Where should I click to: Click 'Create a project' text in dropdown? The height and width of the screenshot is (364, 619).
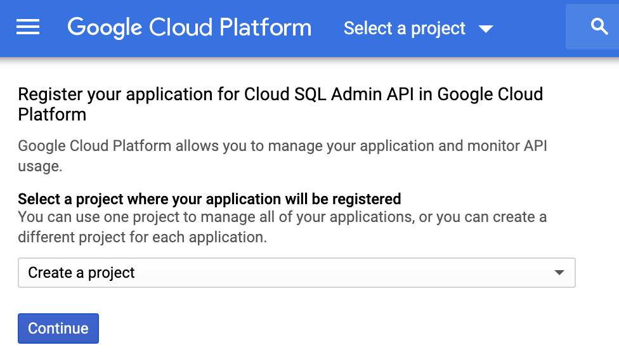pyautogui.click(x=81, y=273)
